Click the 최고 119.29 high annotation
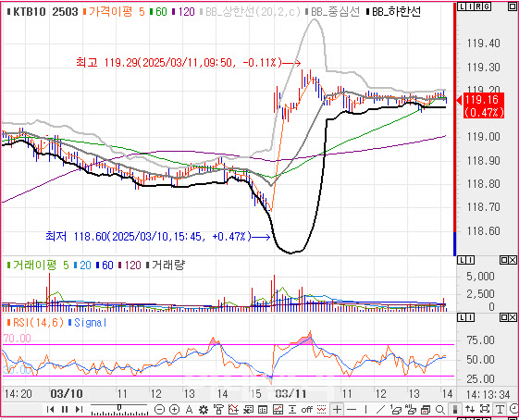The width and height of the screenshot is (519, 420). 188,63
